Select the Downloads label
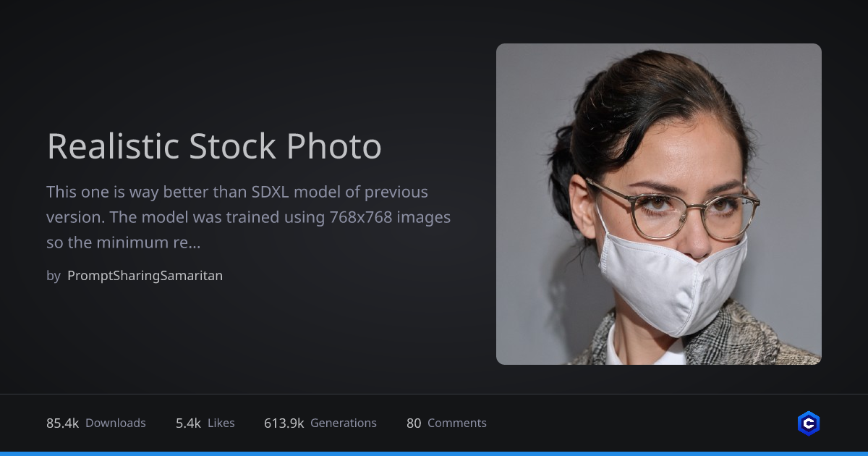Viewport: 868px width, 456px height. [x=116, y=423]
